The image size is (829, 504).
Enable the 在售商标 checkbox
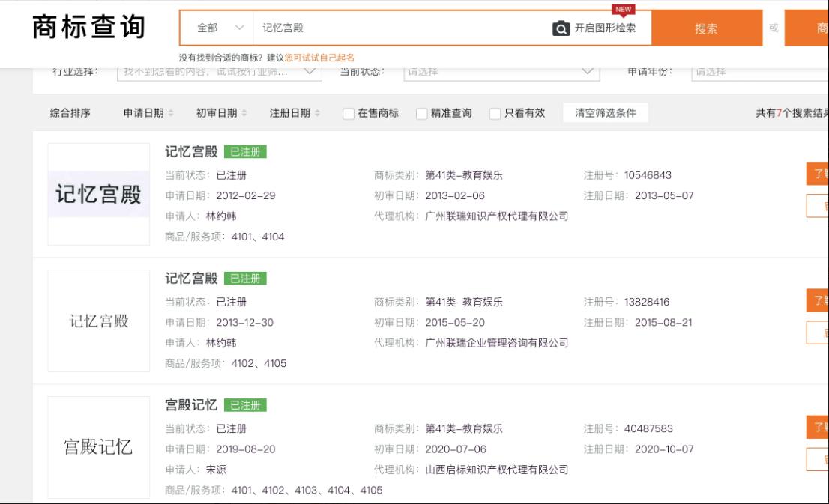click(349, 114)
